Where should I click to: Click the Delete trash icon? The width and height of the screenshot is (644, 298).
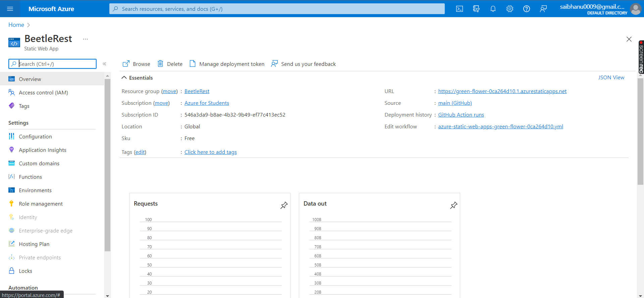coord(160,63)
